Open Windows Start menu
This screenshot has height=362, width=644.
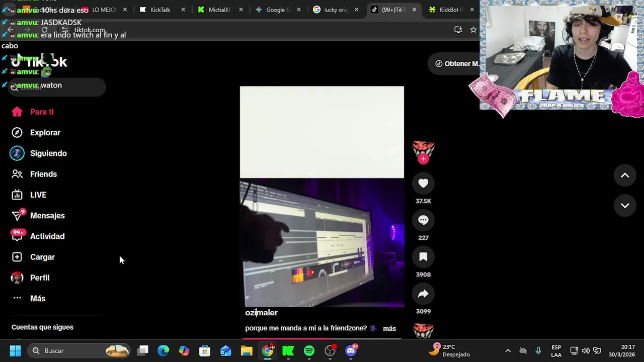15,350
